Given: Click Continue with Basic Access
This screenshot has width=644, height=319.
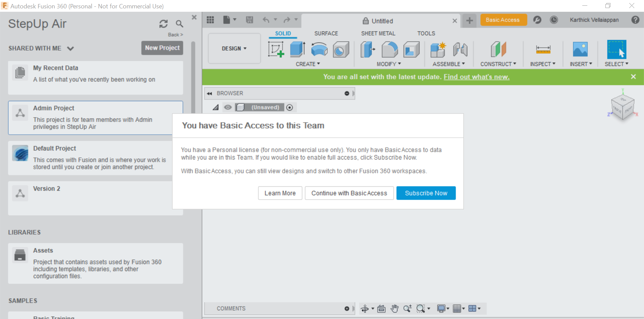Looking at the screenshot, I should click(349, 193).
